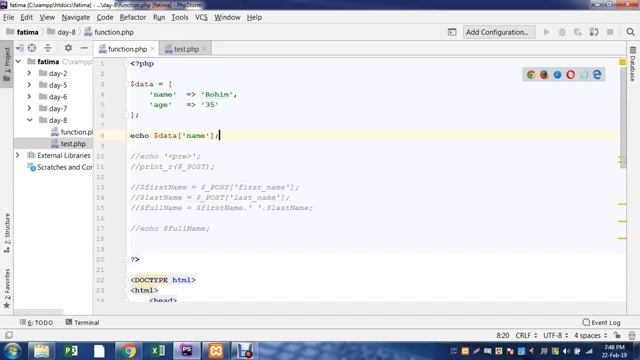The width and height of the screenshot is (640, 360).
Task: Click the tool windows quick-access icon in status bar
Action: (x=9, y=335)
